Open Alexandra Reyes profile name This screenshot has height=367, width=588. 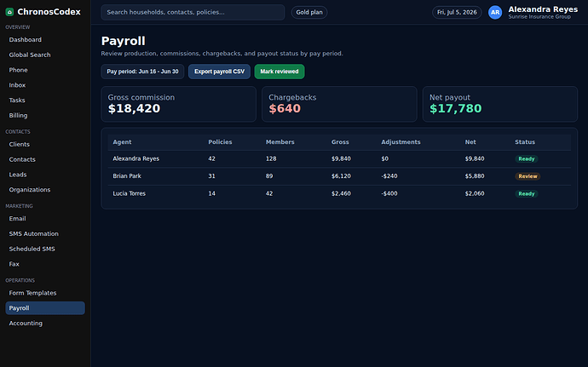543,9
